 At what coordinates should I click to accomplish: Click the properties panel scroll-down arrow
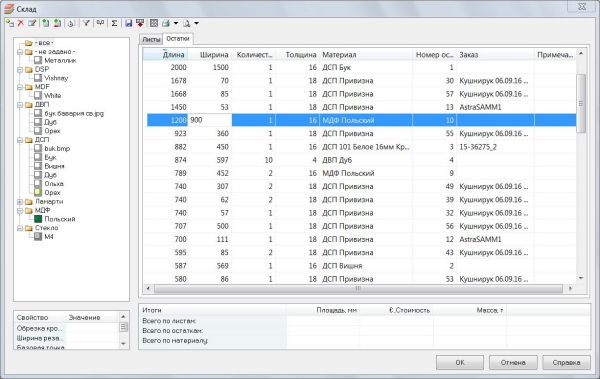(x=123, y=343)
